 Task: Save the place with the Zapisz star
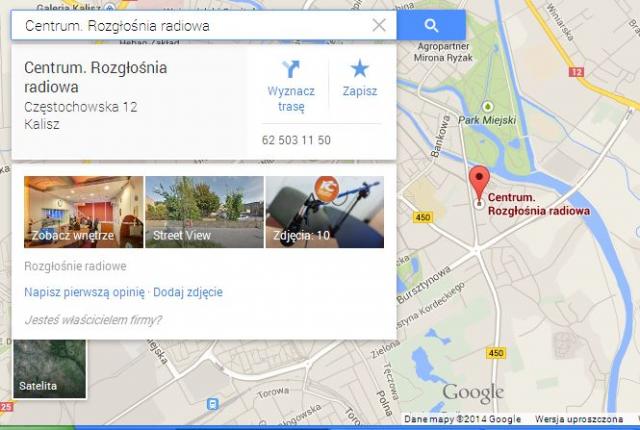coord(360,69)
